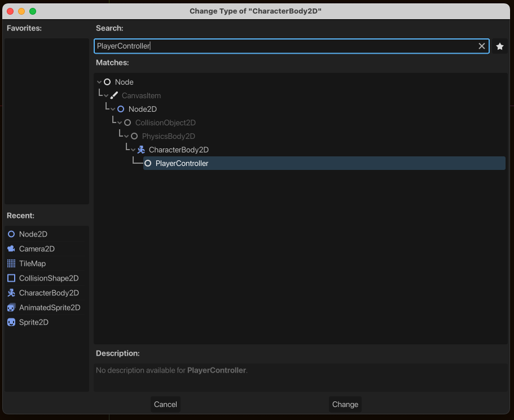The image size is (514, 420).
Task: Click the AnimatedSprite2D icon in Recent
Action: (11, 308)
